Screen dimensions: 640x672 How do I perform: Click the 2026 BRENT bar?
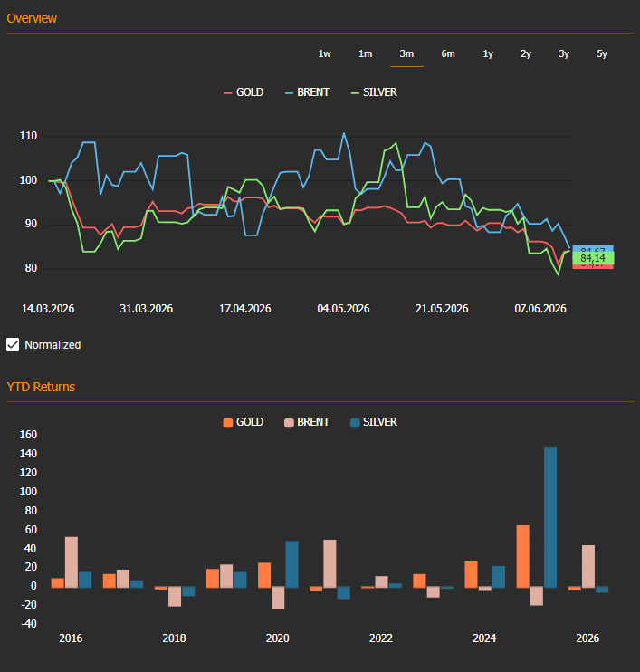tap(588, 566)
